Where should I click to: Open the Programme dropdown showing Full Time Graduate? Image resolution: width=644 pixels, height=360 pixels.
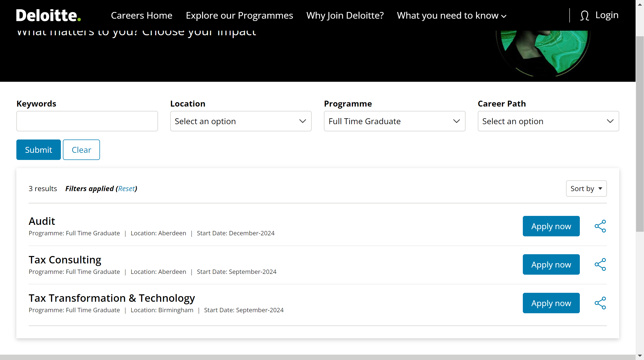click(x=394, y=121)
